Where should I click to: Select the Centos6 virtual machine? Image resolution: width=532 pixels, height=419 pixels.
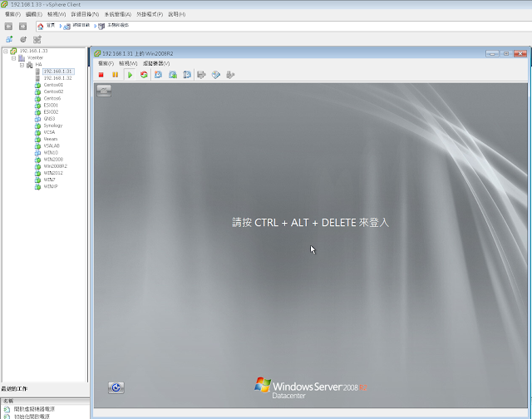pyautogui.click(x=52, y=98)
